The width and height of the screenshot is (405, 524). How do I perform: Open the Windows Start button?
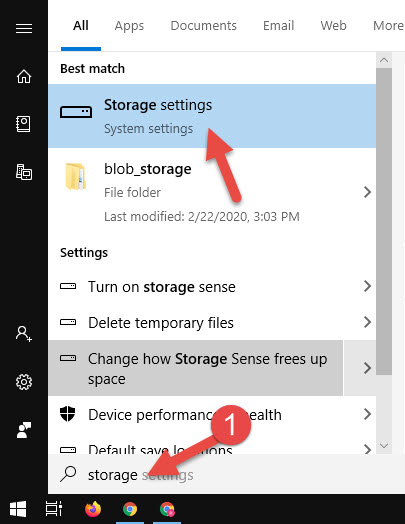(x=18, y=509)
